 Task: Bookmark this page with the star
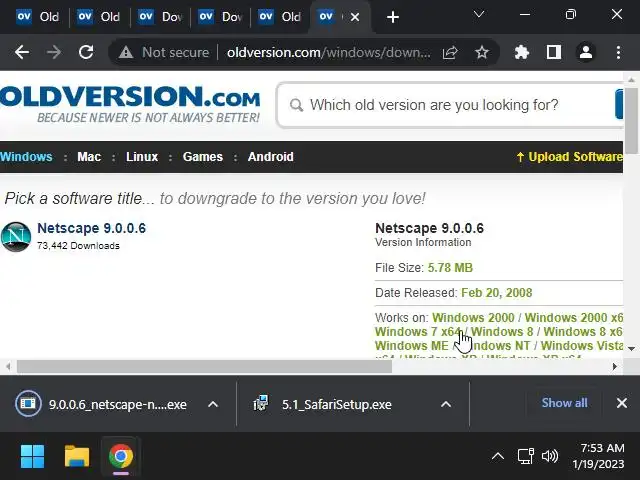click(x=482, y=52)
